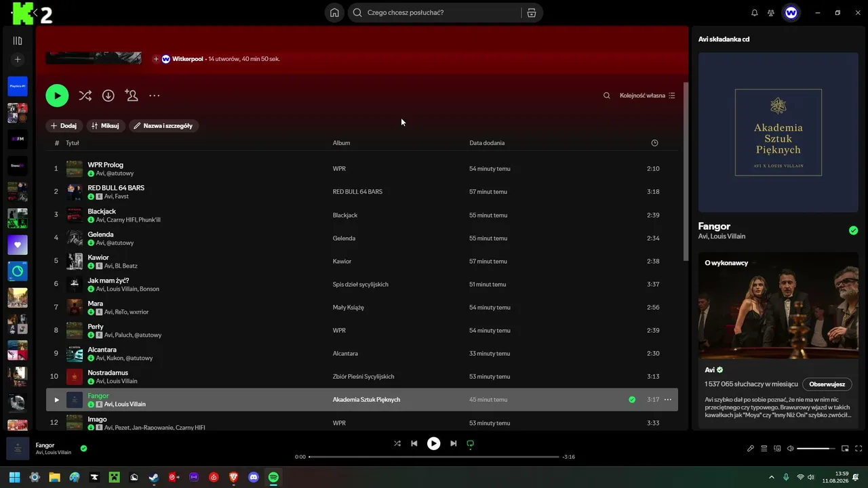The width and height of the screenshot is (868, 488).
Task: Open more options for the Fangor row
Action: (x=668, y=400)
